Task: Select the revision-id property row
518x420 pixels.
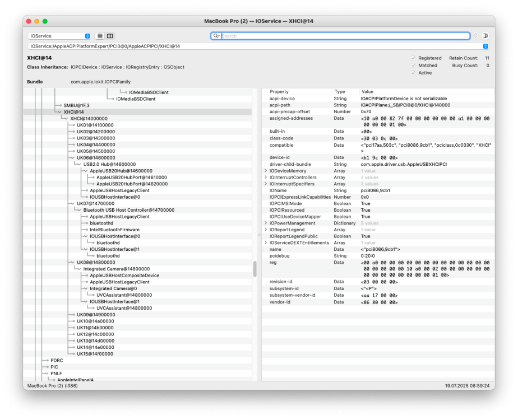Action: (378, 282)
